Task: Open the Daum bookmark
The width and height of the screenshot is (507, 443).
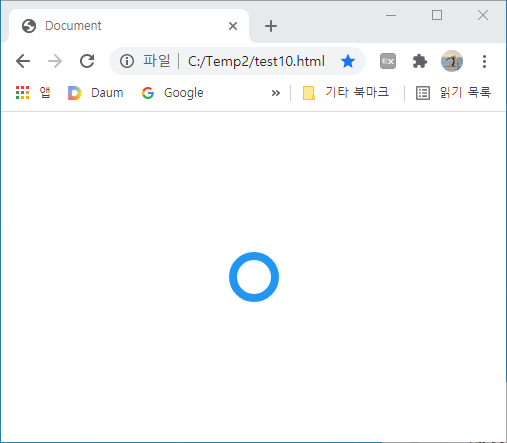Action: (x=96, y=93)
